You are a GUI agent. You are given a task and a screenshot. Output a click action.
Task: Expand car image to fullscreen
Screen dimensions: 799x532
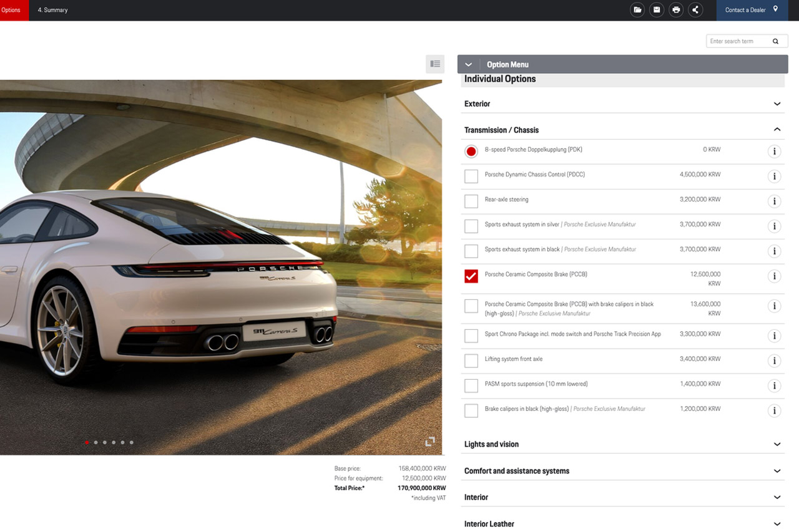[x=430, y=442]
